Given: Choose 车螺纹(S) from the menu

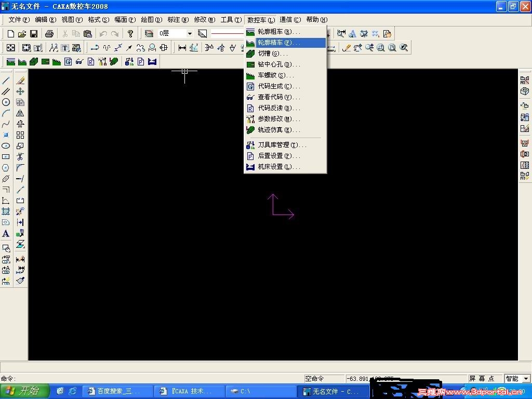Looking at the screenshot, I should coord(285,75).
